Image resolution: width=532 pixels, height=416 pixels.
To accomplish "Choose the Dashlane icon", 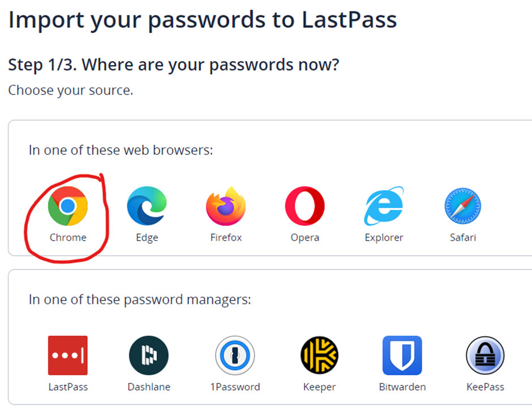I will (149, 355).
